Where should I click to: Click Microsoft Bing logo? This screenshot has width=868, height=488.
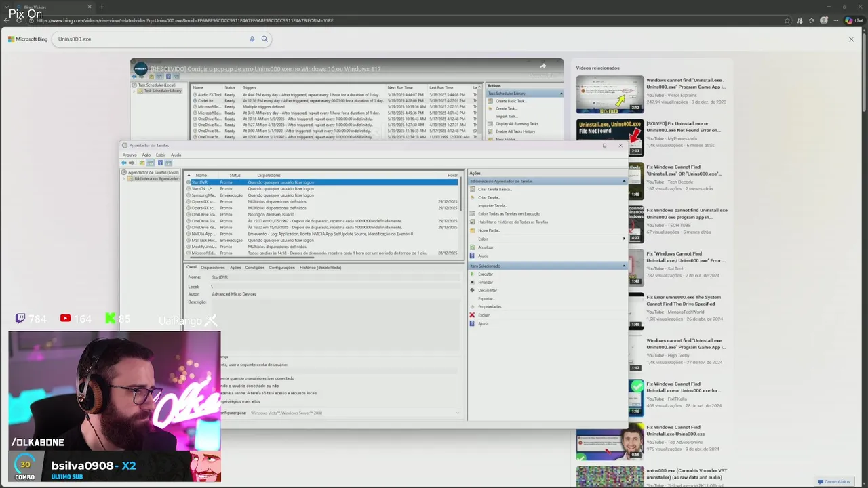click(28, 39)
